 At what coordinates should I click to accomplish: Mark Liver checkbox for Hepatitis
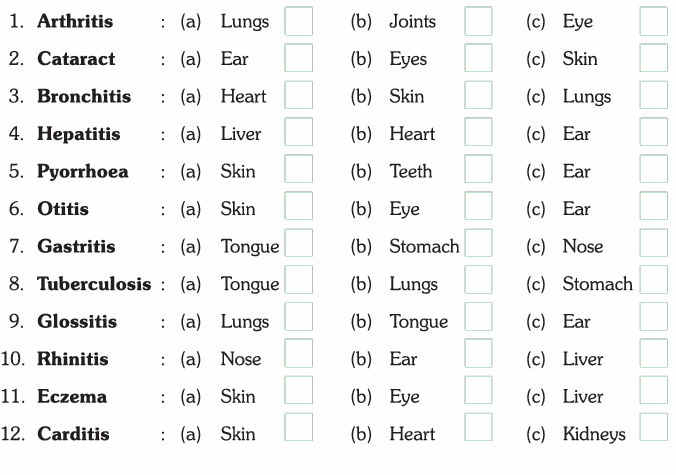pos(298,133)
